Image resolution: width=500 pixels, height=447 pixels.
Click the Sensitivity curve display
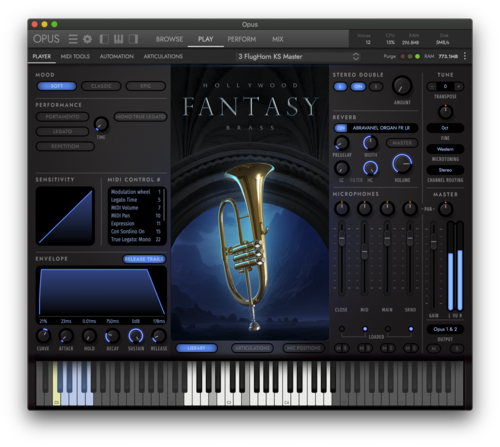65,216
